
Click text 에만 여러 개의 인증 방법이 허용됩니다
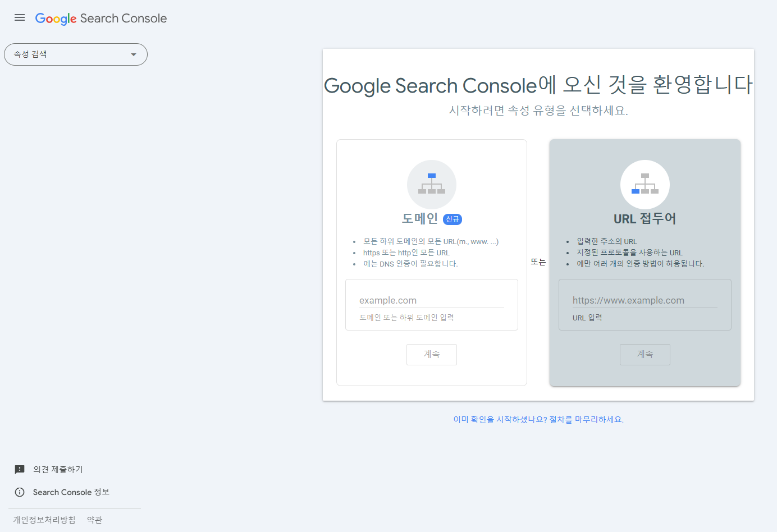[641, 264]
